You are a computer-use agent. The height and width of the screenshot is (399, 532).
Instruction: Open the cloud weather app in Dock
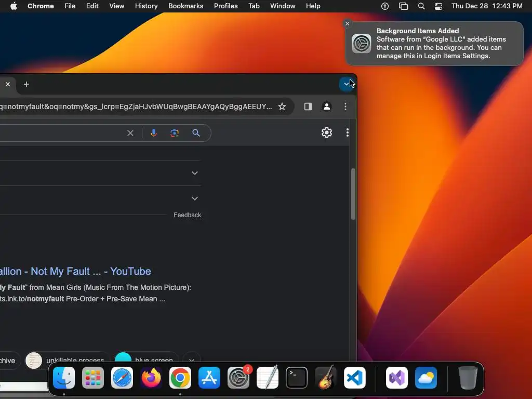426,378
